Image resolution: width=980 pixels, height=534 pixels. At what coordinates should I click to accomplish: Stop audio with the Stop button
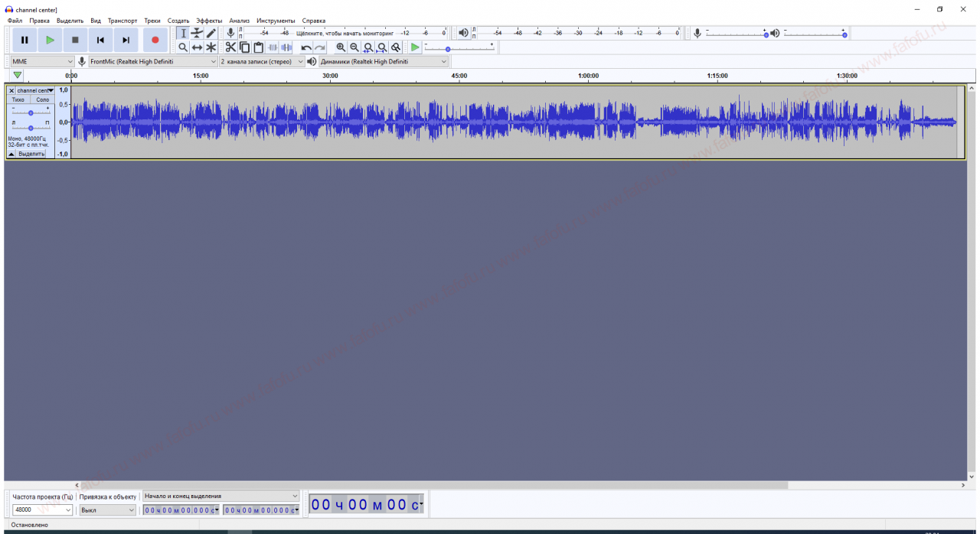pyautogui.click(x=75, y=40)
